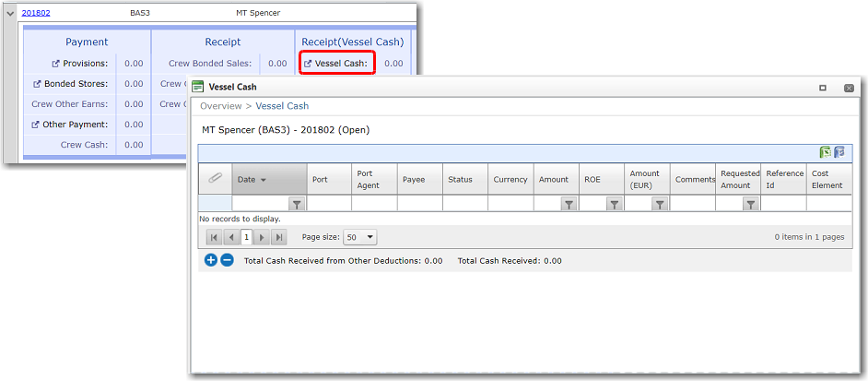Sort by the Date column header
The width and height of the screenshot is (868, 381).
click(246, 180)
